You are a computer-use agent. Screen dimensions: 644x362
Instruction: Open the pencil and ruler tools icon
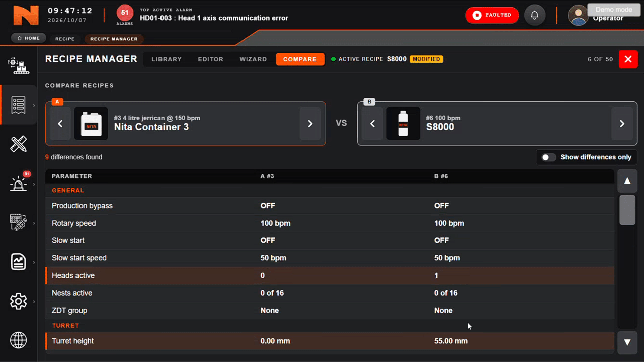coord(18,144)
